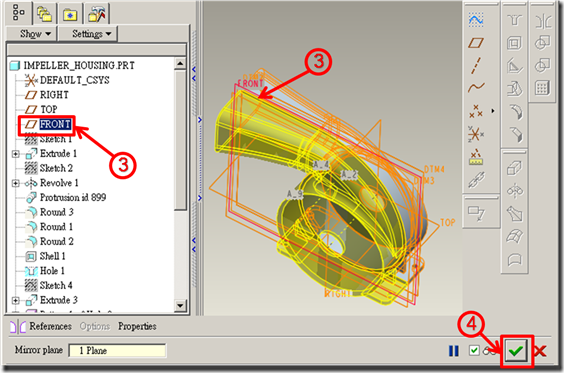Select the Round 2 feature
The height and width of the screenshot is (373, 564).
tap(49, 241)
